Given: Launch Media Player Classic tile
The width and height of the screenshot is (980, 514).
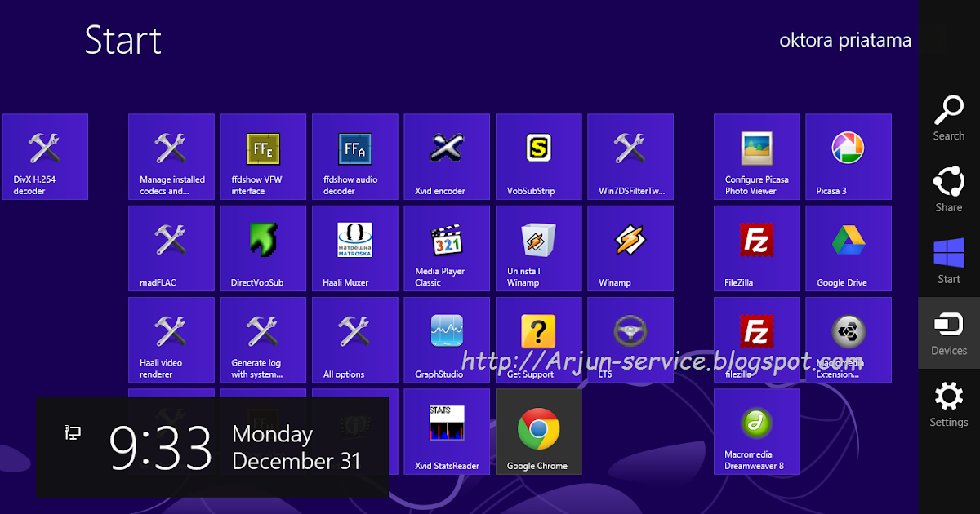Looking at the screenshot, I should 447,249.
